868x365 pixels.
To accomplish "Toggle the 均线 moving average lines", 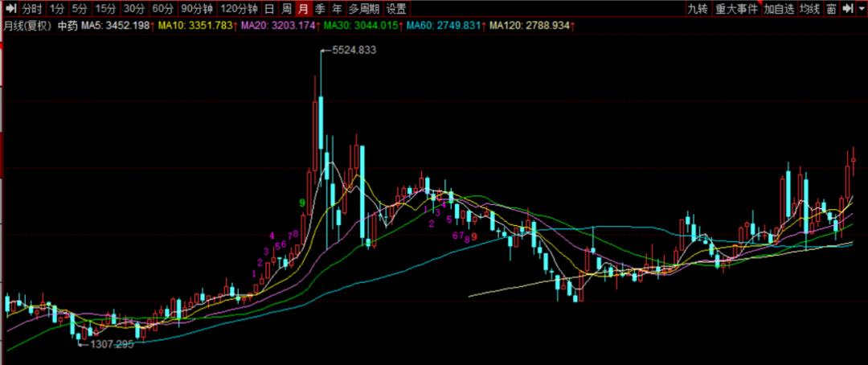I will tap(810, 9).
